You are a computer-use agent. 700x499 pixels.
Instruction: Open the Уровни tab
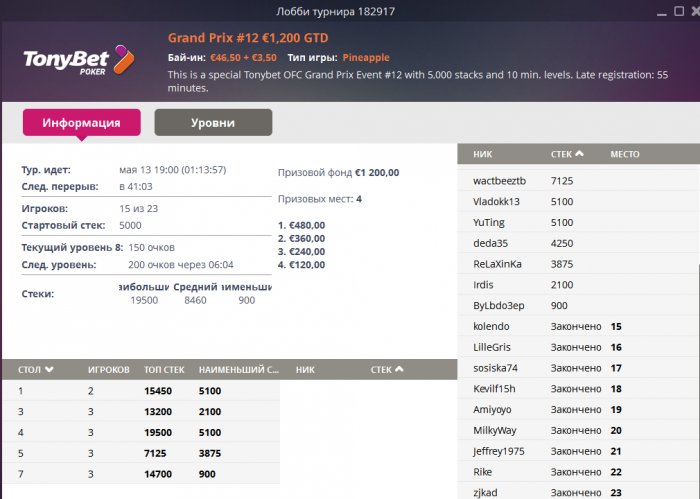(x=213, y=123)
